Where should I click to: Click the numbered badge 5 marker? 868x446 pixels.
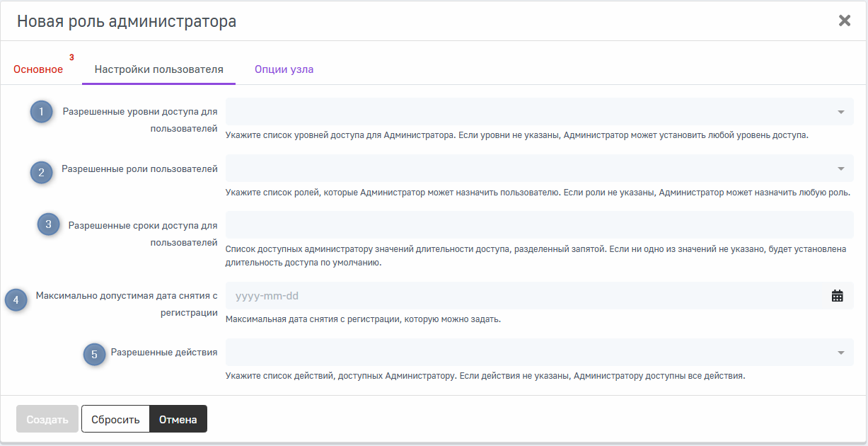[94, 354]
